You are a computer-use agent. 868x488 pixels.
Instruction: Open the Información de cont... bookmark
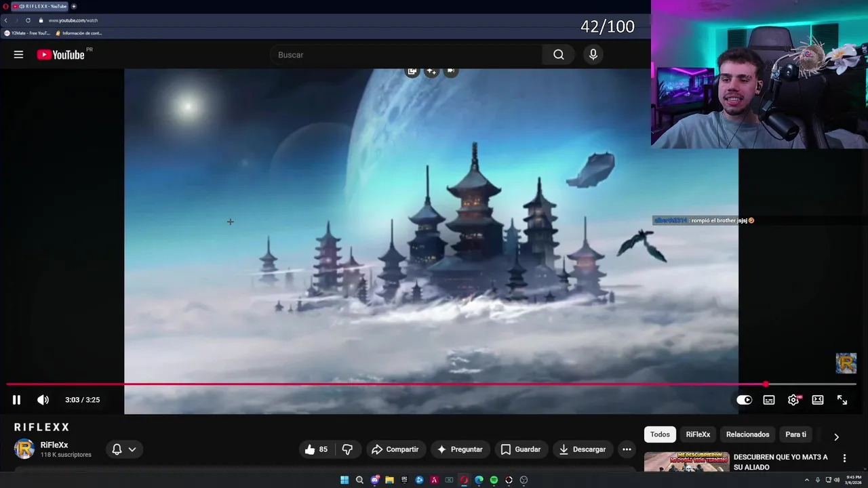pyautogui.click(x=79, y=33)
